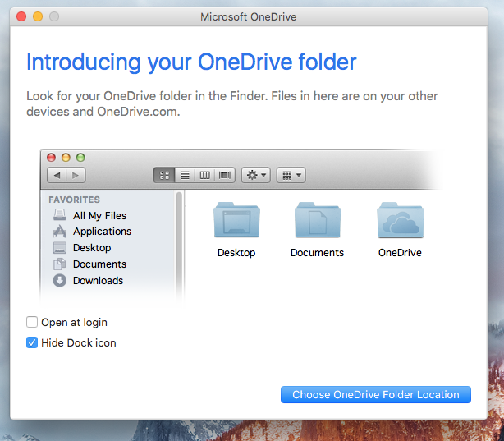504x441 pixels.
Task: Enable the Open at login checkbox
Action: coord(32,322)
